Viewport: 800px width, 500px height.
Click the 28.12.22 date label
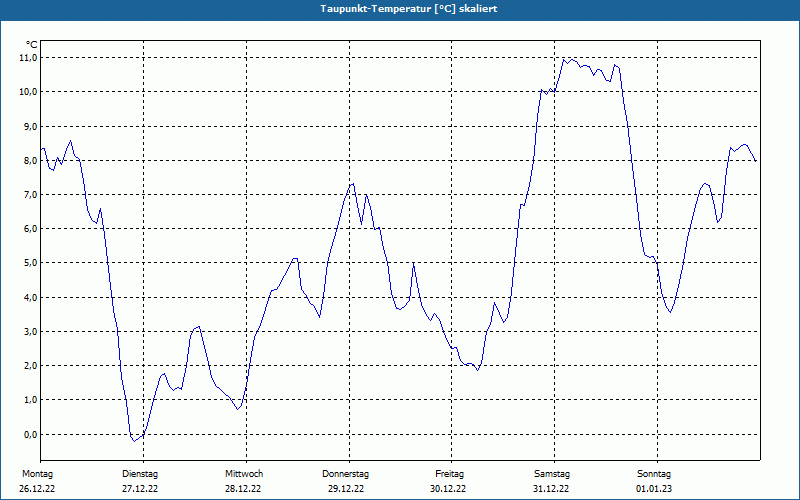point(243,489)
